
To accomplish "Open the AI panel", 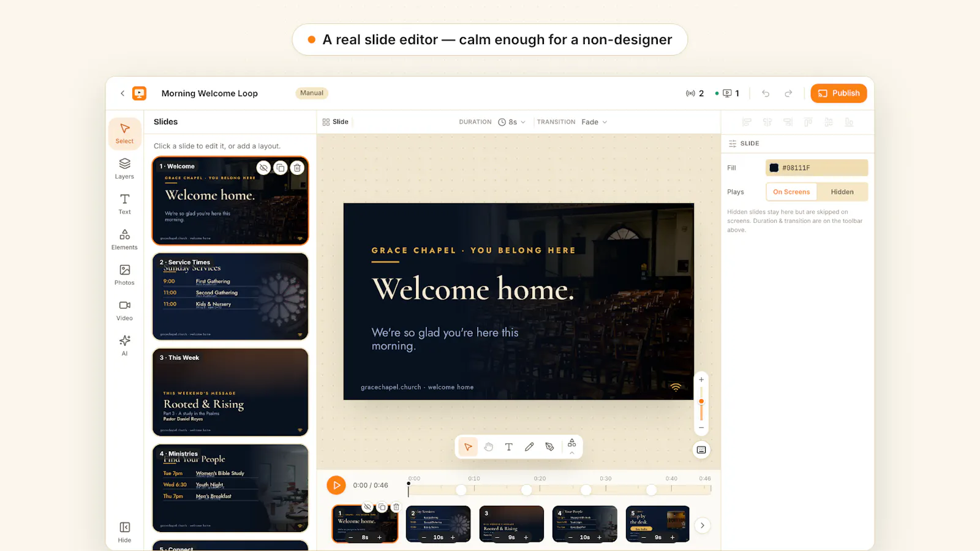I will (124, 345).
